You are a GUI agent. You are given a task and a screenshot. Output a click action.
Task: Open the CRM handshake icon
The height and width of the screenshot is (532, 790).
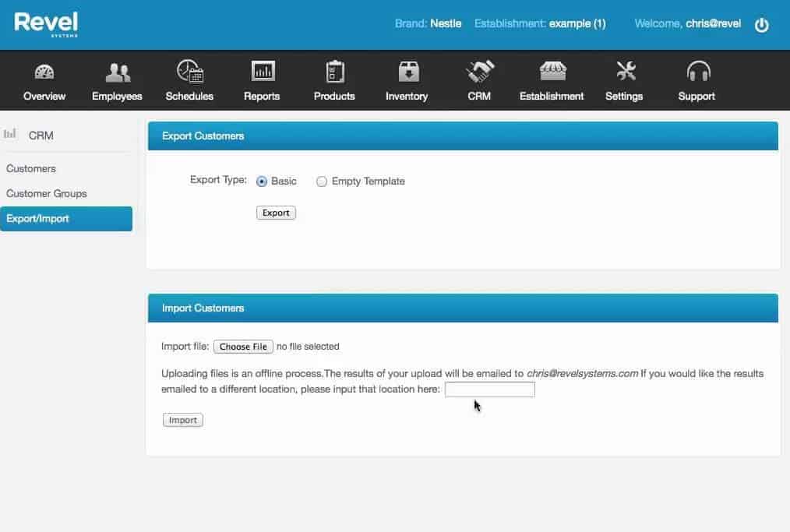click(480, 72)
